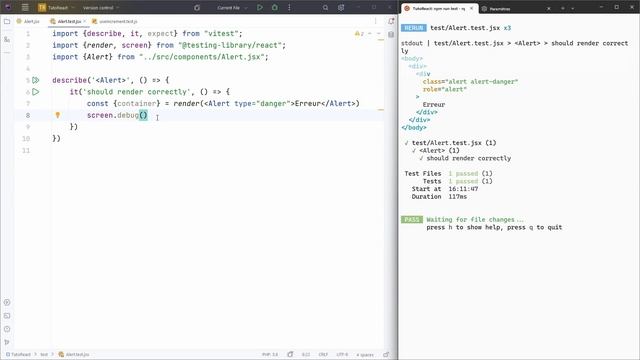Screen dimensions: 640x360
Task: Click the warnings indicator in editor corner
Action: pos(359,33)
